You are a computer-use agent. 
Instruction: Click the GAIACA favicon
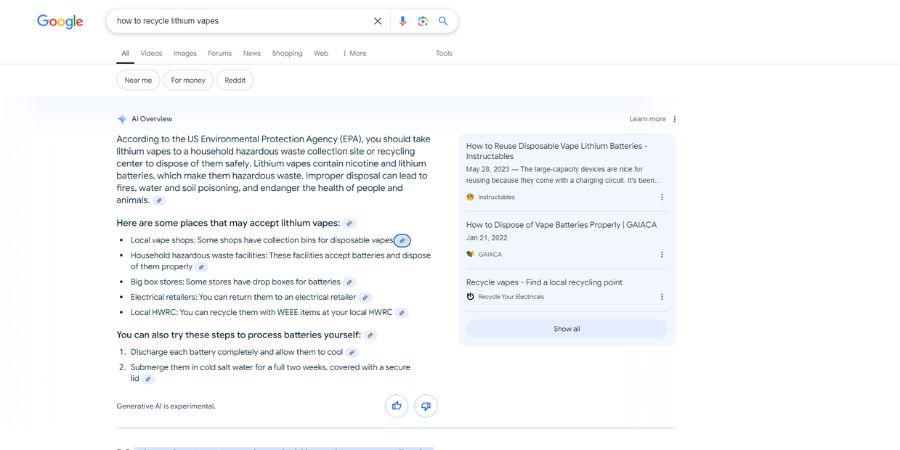[x=471, y=254]
